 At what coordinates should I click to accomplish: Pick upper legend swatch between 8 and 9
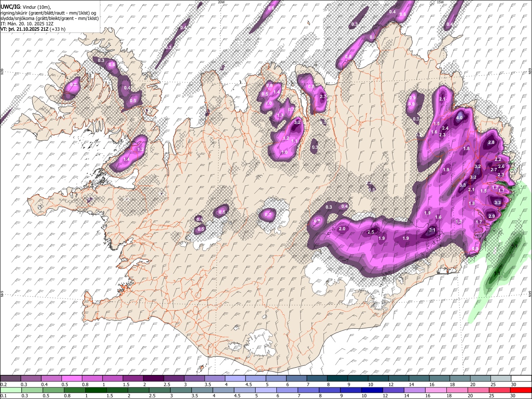pyautogui.click(x=337, y=379)
